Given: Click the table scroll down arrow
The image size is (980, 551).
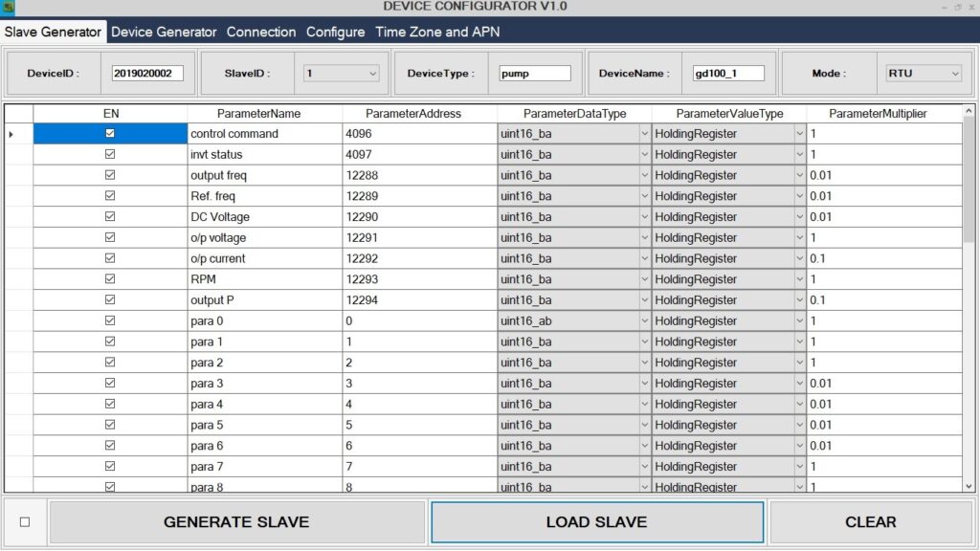Looking at the screenshot, I should 969,486.
